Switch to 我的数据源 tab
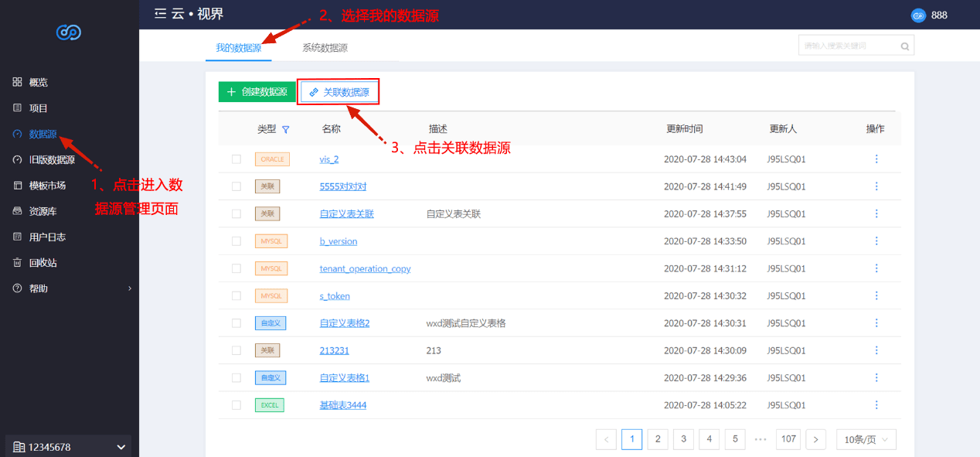This screenshot has height=457, width=980. 238,48
